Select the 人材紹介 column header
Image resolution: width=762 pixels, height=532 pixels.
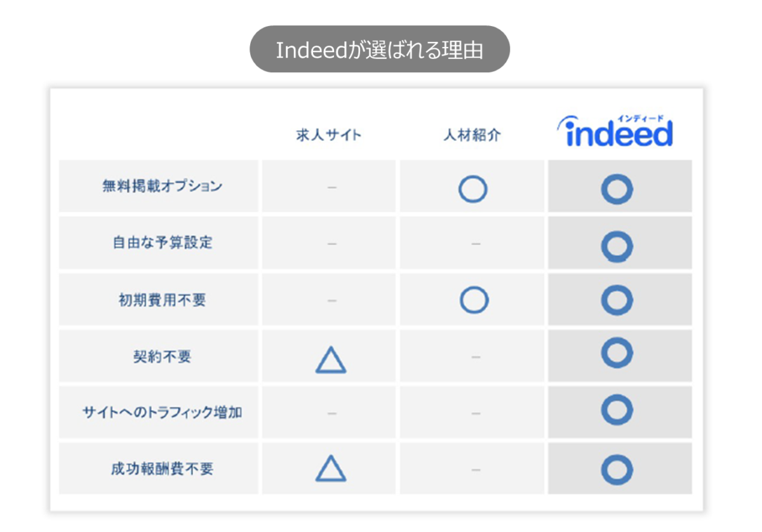[472, 135]
